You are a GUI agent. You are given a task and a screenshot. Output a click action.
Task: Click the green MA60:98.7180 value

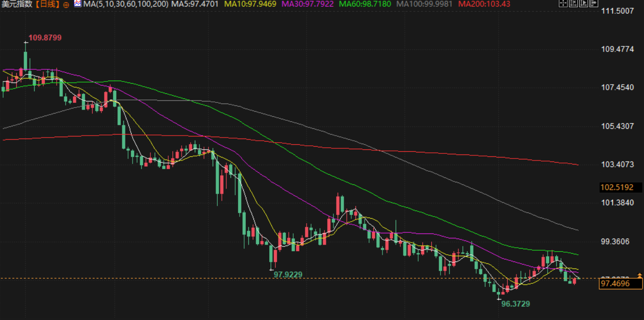click(x=366, y=4)
